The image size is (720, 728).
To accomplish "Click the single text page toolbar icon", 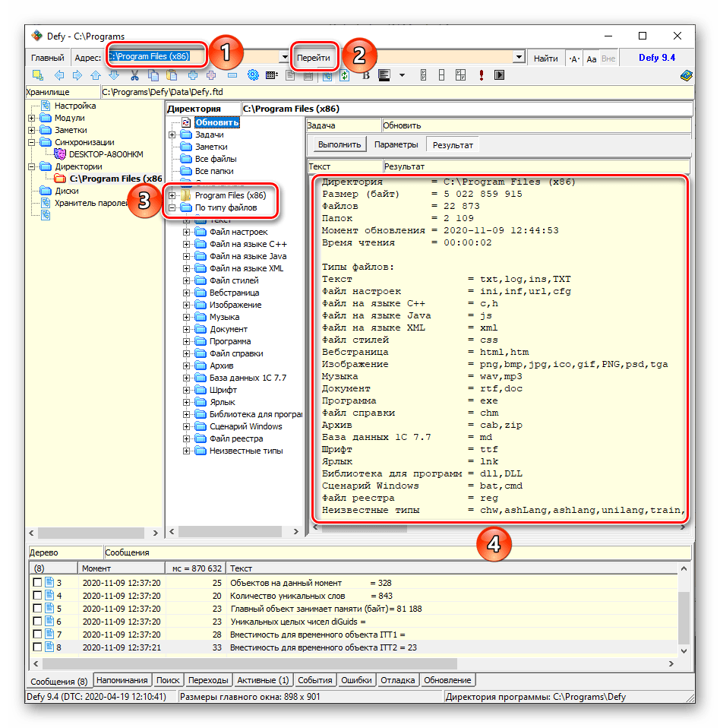I will 290,75.
